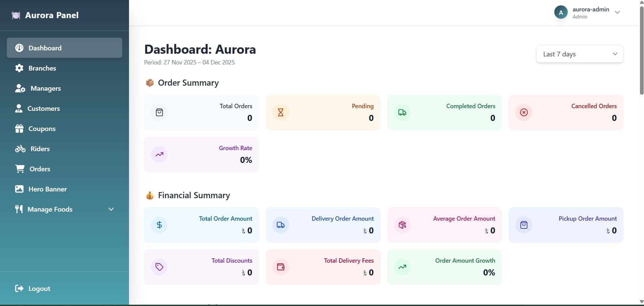Click the Cancelled Orders X circle icon

coord(524,113)
